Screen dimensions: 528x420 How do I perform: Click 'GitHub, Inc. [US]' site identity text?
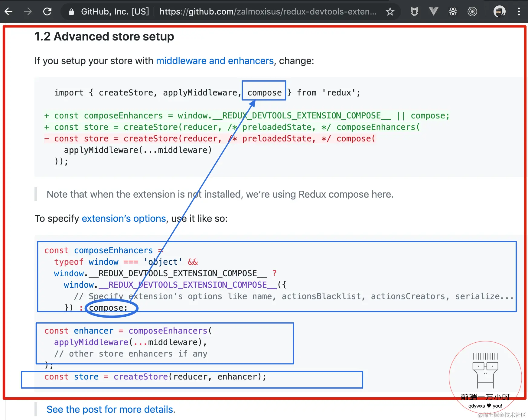(x=115, y=12)
